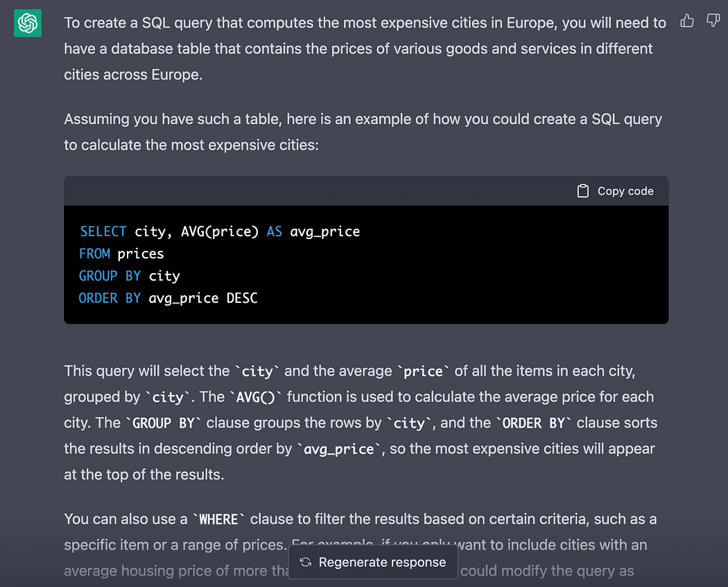Viewport: 728px width, 587px height.
Task: Click the SELECT keyword in the code block
Action: [x=103, y=231]
